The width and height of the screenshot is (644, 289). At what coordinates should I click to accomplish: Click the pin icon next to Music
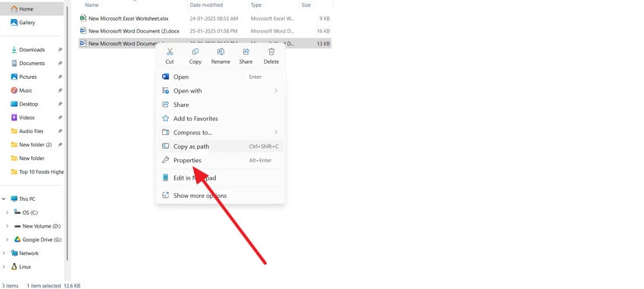60,90
